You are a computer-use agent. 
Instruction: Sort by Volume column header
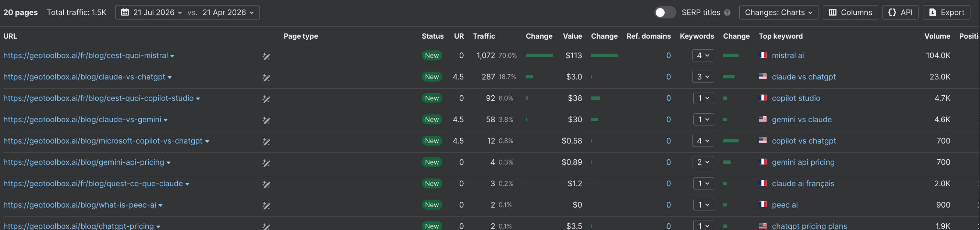(x=937, y=36)
